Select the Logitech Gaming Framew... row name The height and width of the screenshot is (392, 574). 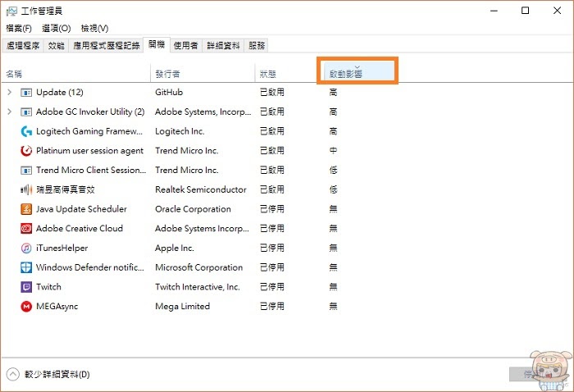89,131
